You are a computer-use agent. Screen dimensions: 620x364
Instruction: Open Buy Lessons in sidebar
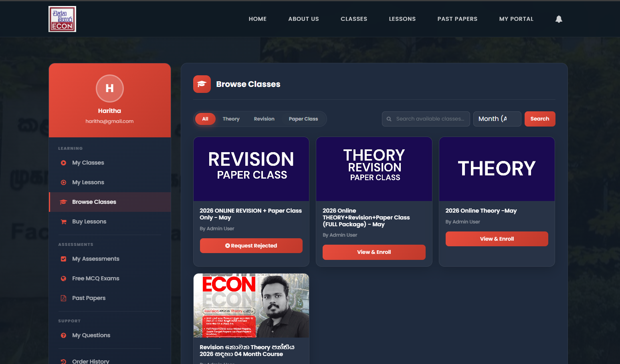click(110, 222)
